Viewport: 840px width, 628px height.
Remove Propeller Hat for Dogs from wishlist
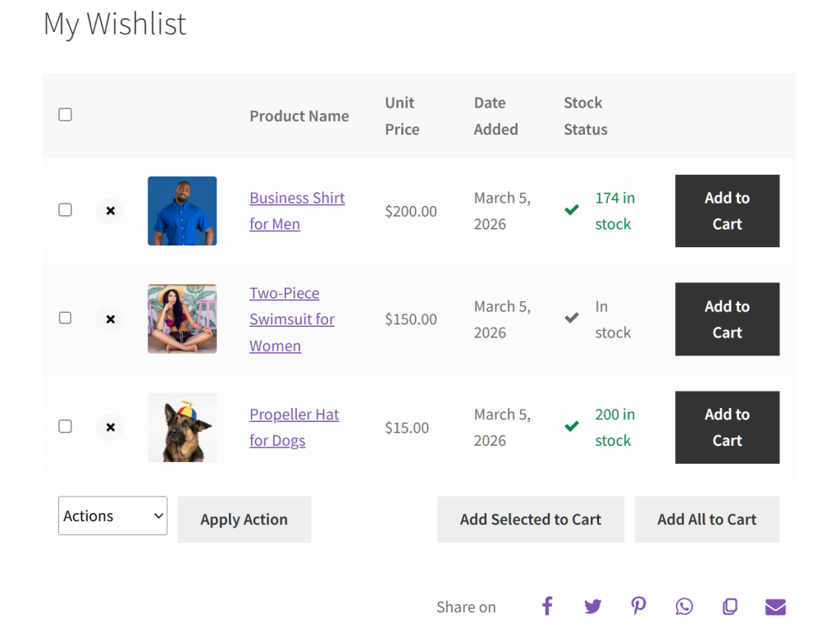(110, 427)
